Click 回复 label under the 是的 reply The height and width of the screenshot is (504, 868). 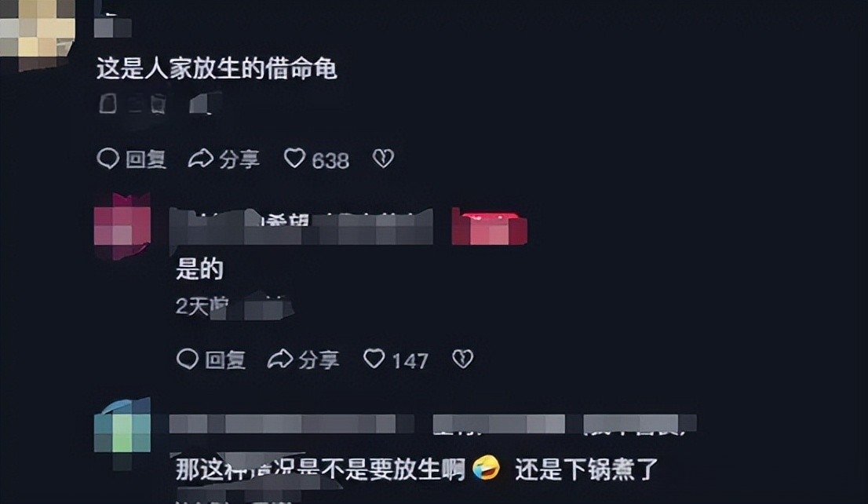[225, 360]
